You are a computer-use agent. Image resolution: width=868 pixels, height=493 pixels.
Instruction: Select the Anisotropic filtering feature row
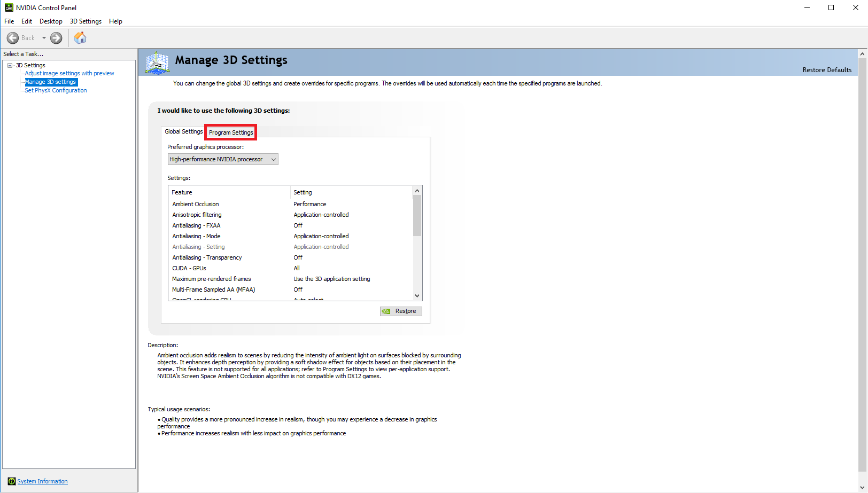click(x=291, y=215)
